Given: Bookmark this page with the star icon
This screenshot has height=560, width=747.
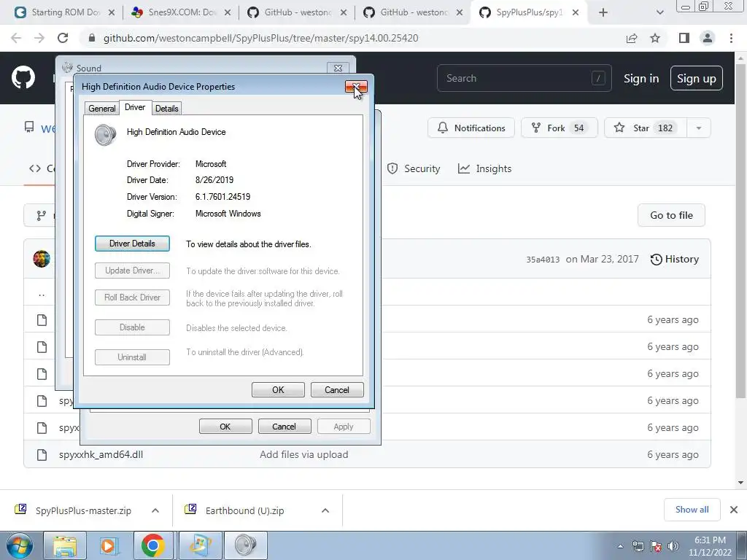Looking at the screenshot, I should 655,38.
